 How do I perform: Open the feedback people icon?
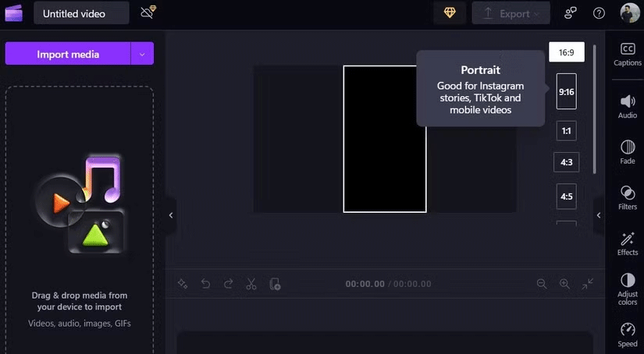[x=571, y=13]
